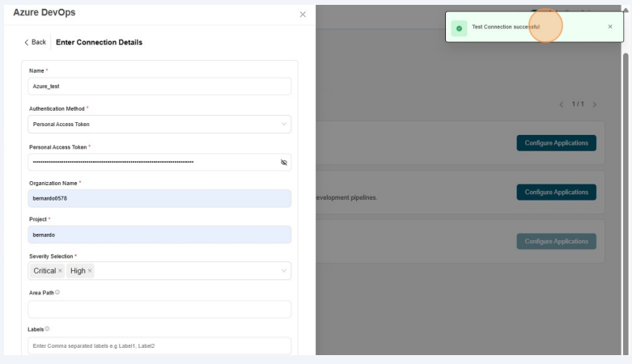
Task: Click the third Configure Applications button
Action: (x=556, y=241)
